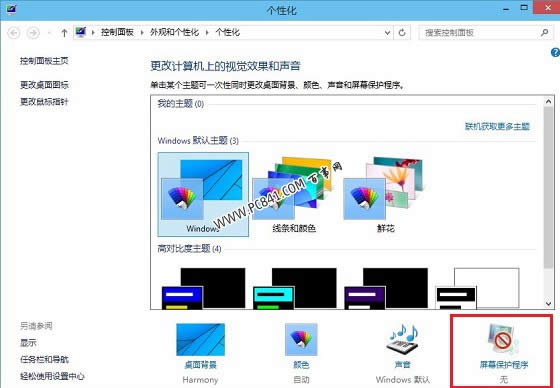Open 更改桌面图标 link
The image size is (560, 388).
(44, 85)
